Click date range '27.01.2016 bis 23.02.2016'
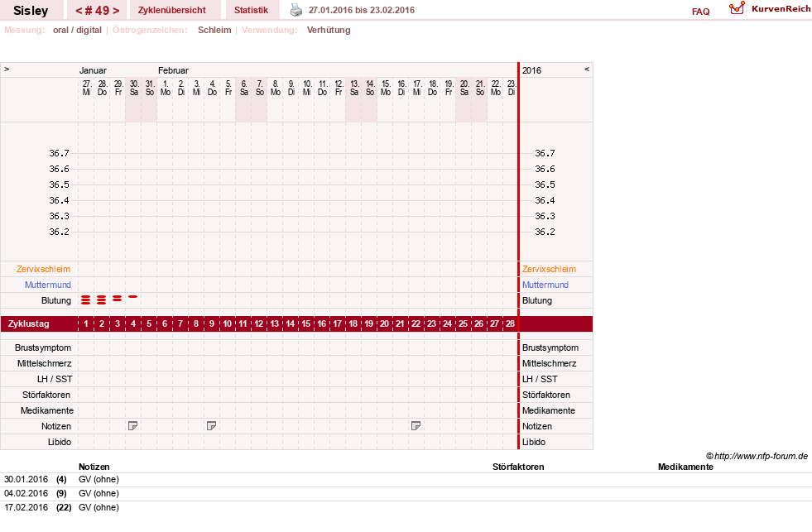The width and height of the screenshot is (812, 532). [362, 10]
